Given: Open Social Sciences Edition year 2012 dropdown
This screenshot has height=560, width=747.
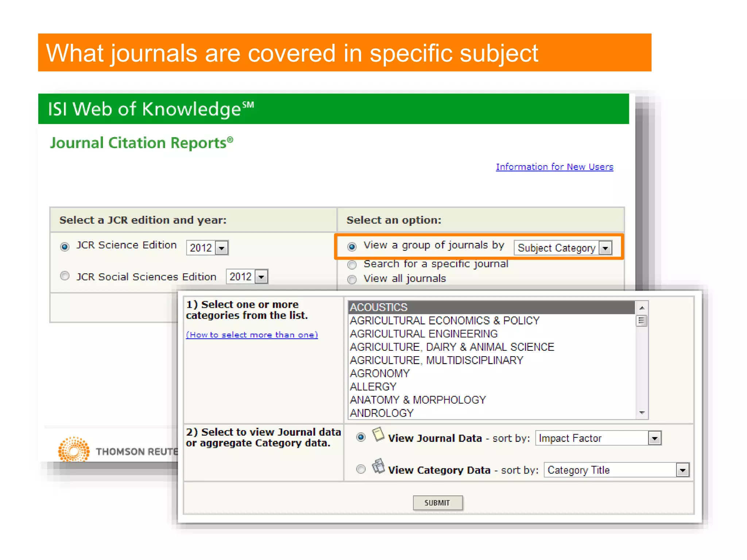Looking at the screenshot, I should [x=247, y=276].
